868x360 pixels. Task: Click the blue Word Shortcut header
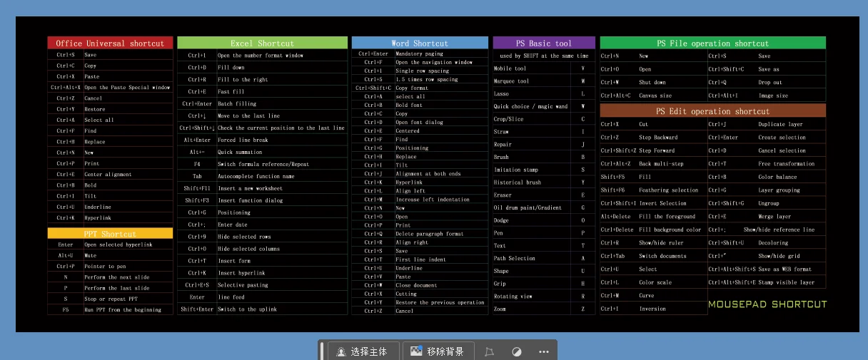tap(420, 43)
